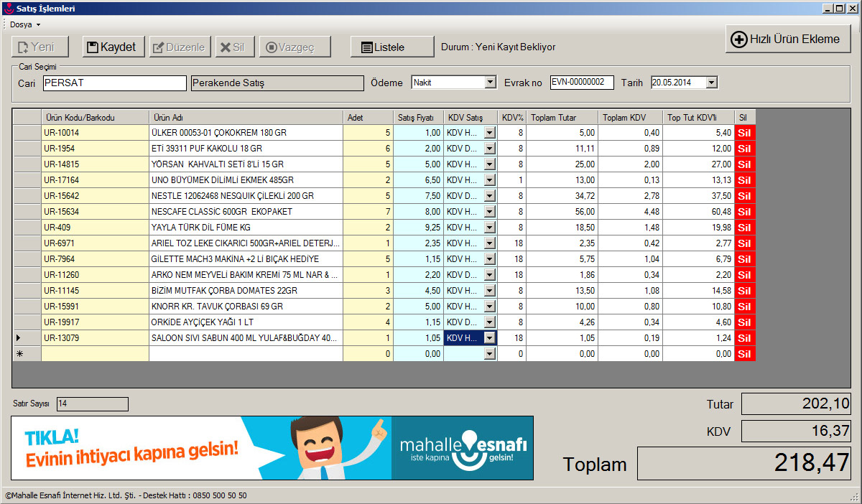Open the Dosya menu
The height and width of the screenshot is (504, 862).
24,24
